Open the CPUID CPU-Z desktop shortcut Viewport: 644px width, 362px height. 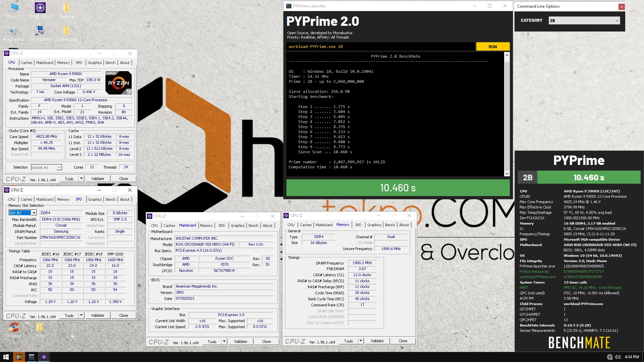click(x=40, y=10)
